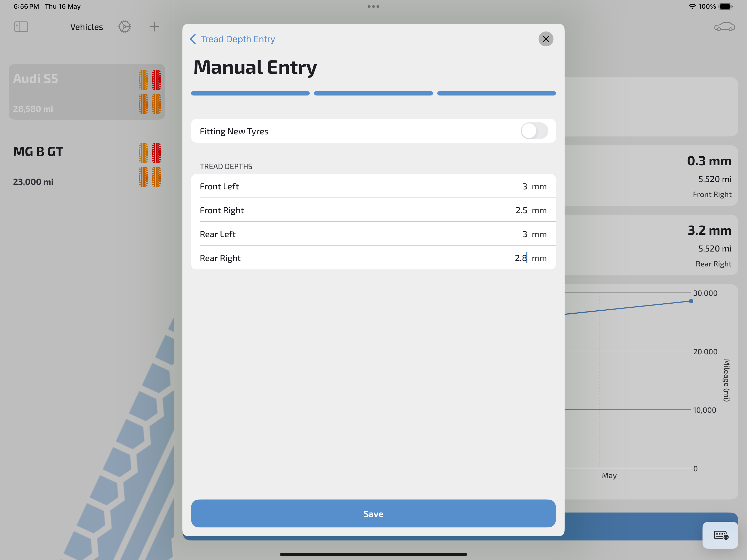Image resolution: width=747 pixels, height=560 pixels.
Task: Click the '28,580 mi' mileage text
Action: (x=33, y=109)
